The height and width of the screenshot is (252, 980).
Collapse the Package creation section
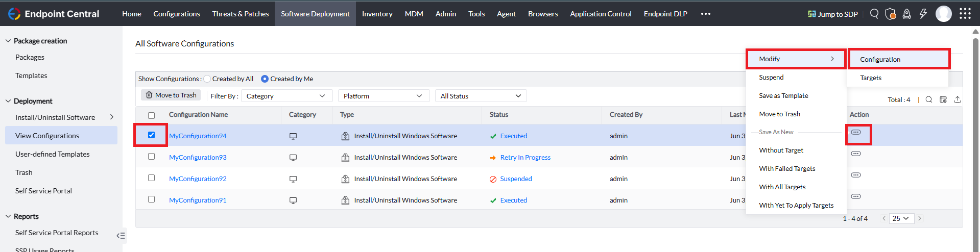(x=8, y=41)
